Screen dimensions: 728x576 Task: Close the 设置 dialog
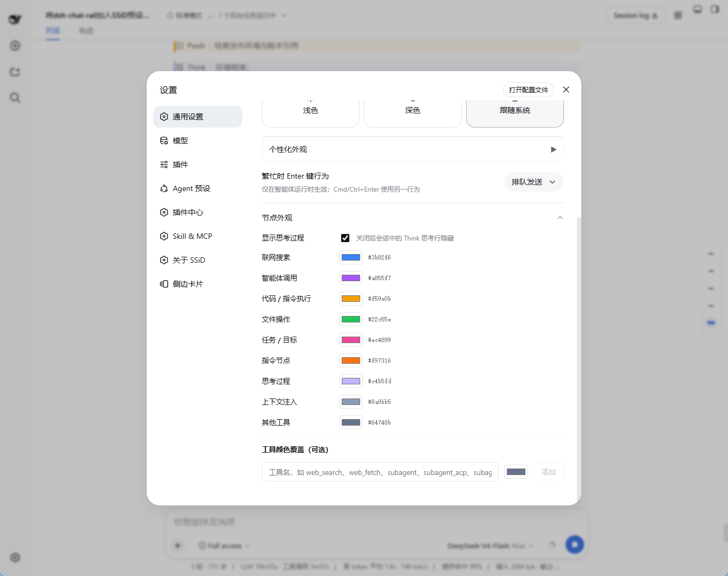tap(566, 90)
